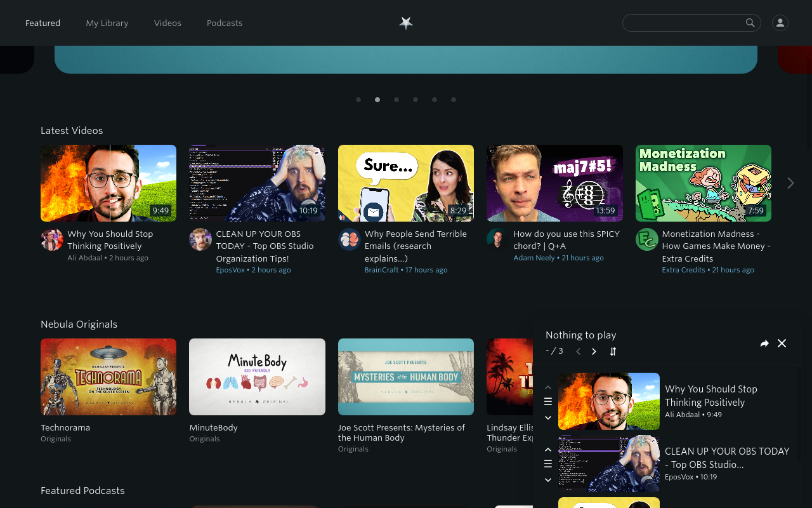Click BrainCraft channel avatar
The image size is (812, 508).
coord(350,239)
